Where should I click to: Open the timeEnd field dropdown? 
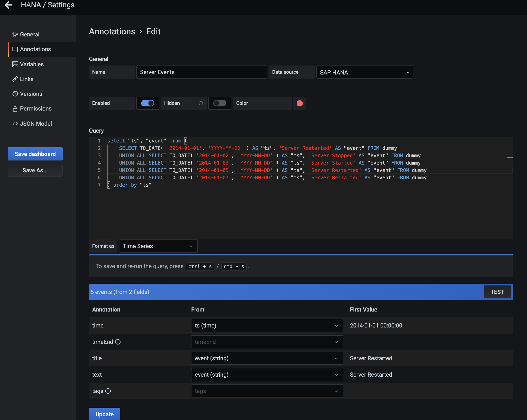coord(267,342)
